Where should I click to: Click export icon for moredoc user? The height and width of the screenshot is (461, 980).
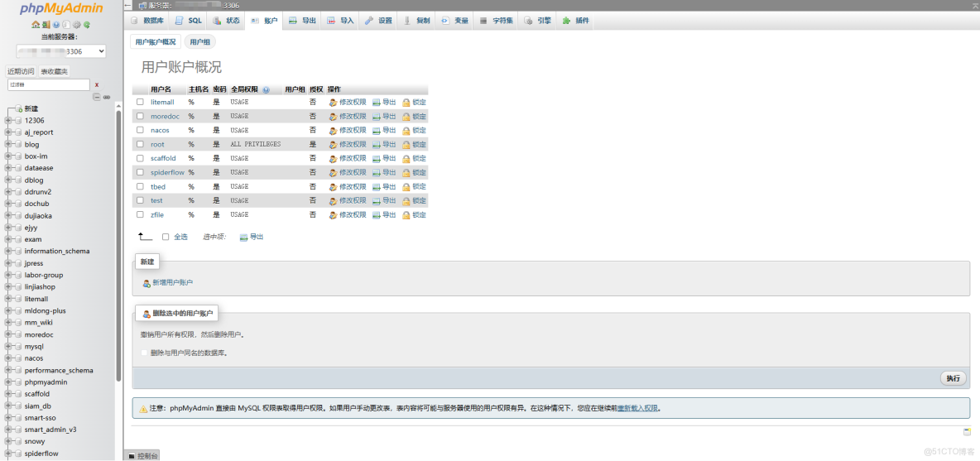pos(377,116)
